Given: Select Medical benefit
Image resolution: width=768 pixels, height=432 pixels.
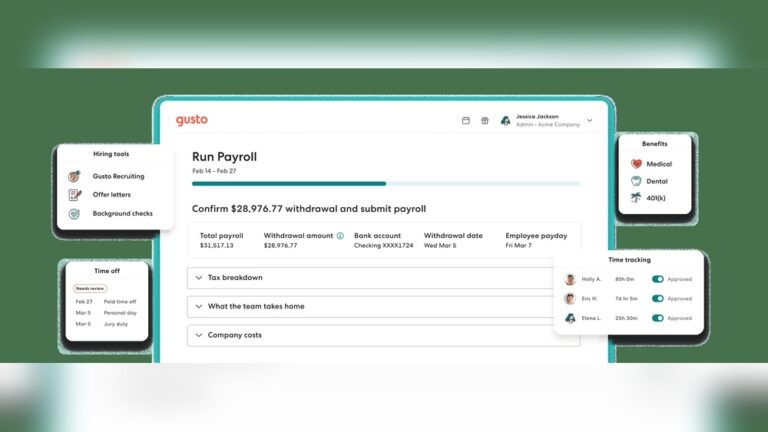Looking at the screenshot, I should [659, 164].
